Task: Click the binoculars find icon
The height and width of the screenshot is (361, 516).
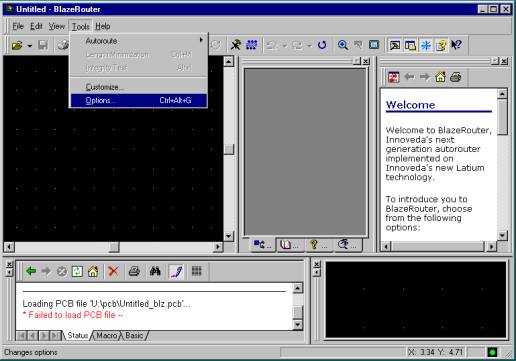Action: click(155, 271)
